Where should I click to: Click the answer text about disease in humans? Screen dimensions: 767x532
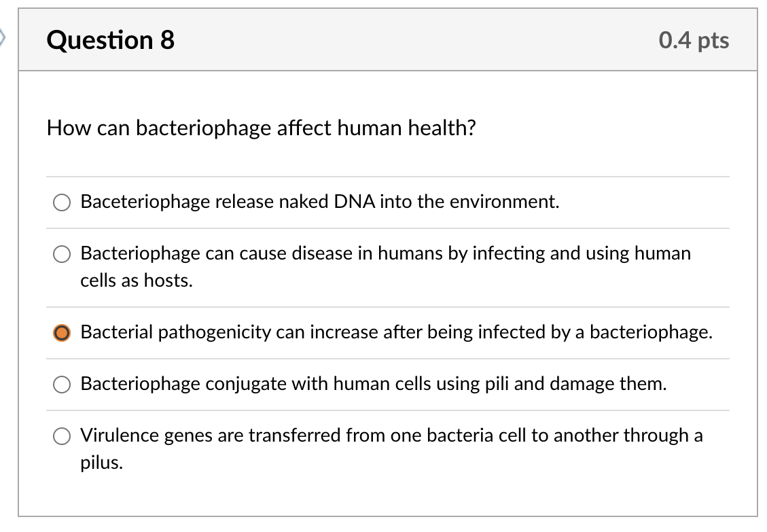385,253
